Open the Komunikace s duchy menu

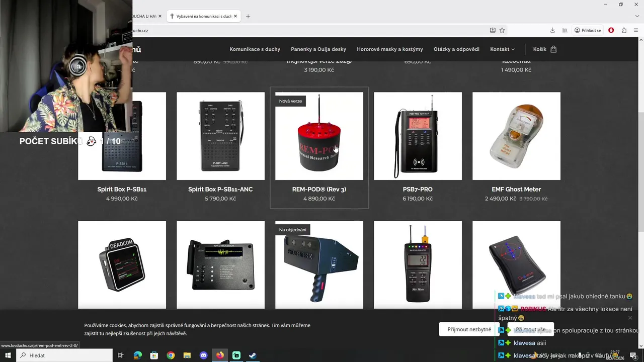tap(255, 49)
